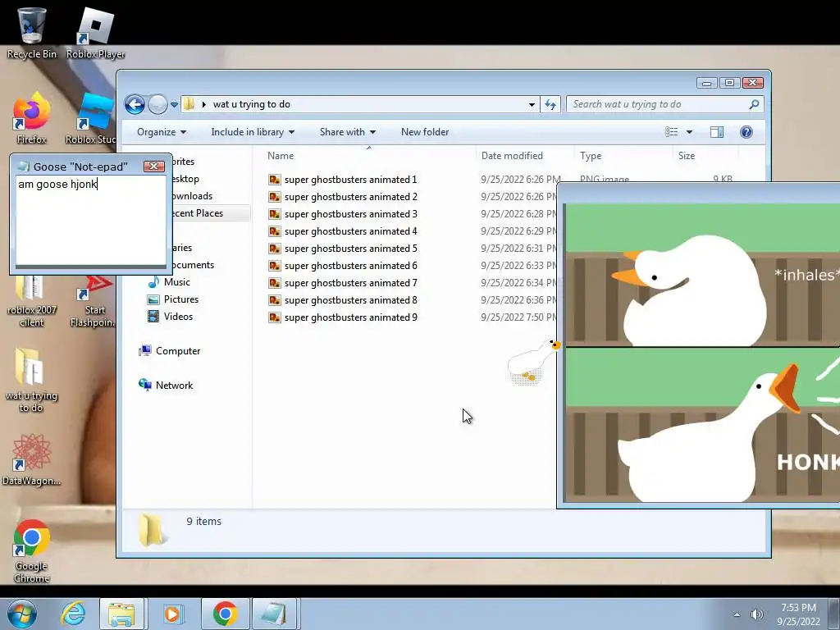Open the Include in library menu
Viewport: 840px width, 630px height.
point(253,132)
